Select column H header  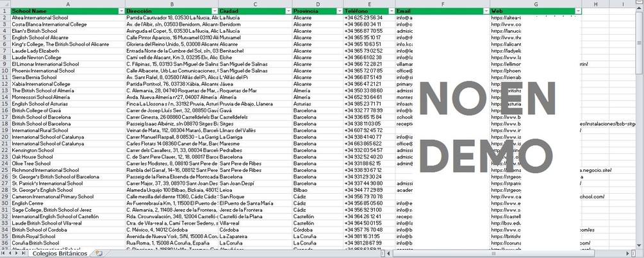click(x=595, y=4)
